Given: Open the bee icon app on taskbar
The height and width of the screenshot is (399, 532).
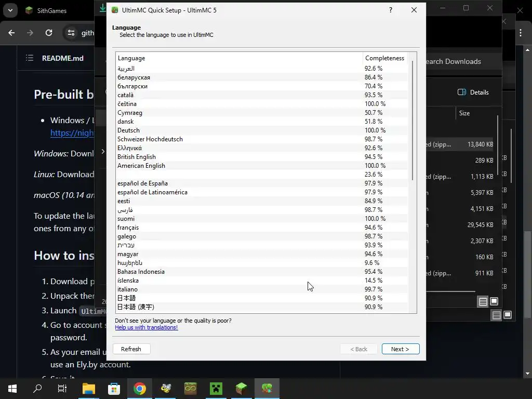Looking at the screenshot, I should [166, 389].
